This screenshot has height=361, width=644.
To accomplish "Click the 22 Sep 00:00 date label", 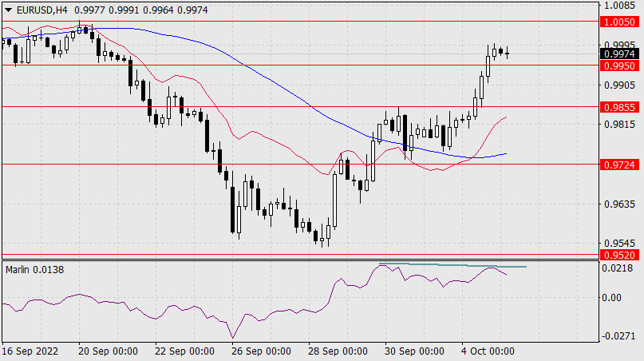I will pyautogui.click(x=184, y=351).
